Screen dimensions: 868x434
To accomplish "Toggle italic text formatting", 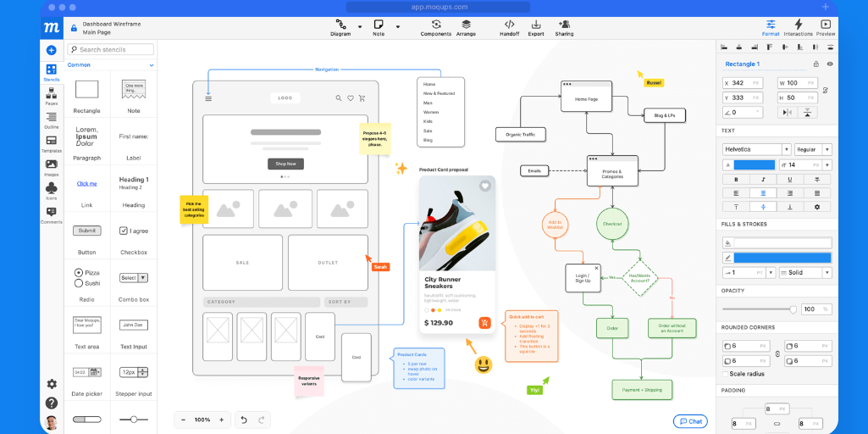I will point(763,180).
